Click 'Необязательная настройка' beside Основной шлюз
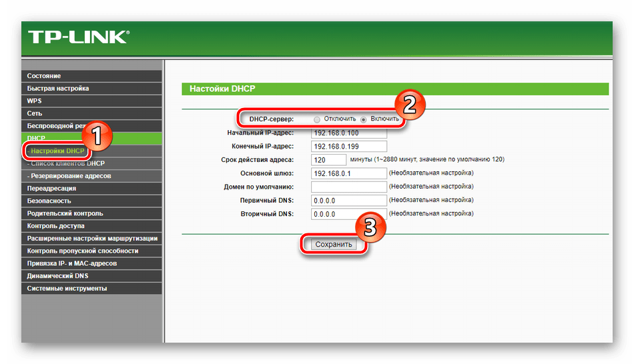 pyautogui.click(x=431, y=173)
